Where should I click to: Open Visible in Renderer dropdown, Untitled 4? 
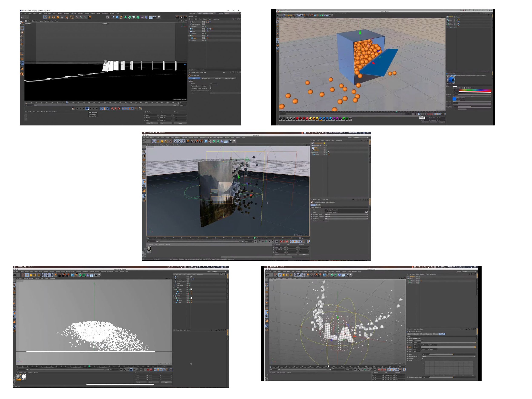click(x=346, y=217)
